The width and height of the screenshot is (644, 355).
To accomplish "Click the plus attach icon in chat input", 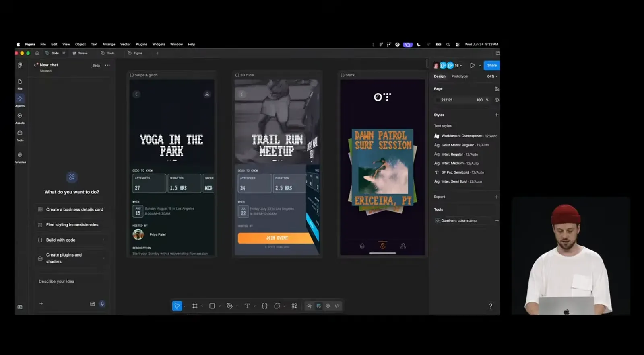I will [x=41, y=304].
